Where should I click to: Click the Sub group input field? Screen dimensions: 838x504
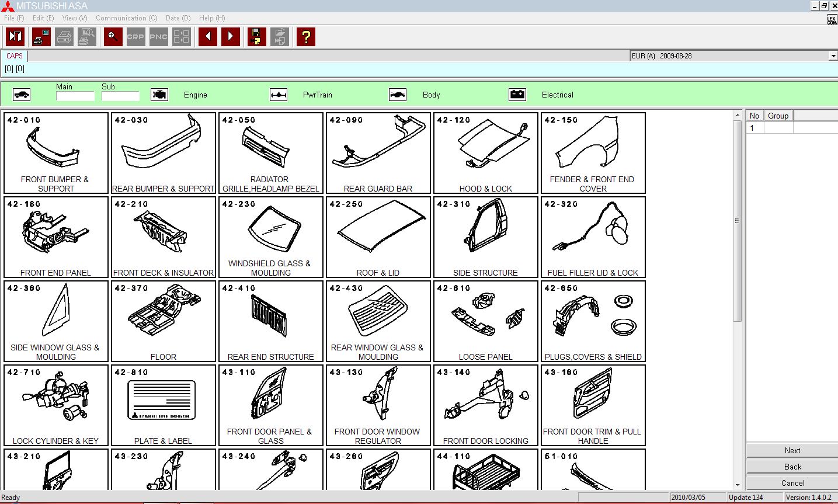[x=121, y=96]
